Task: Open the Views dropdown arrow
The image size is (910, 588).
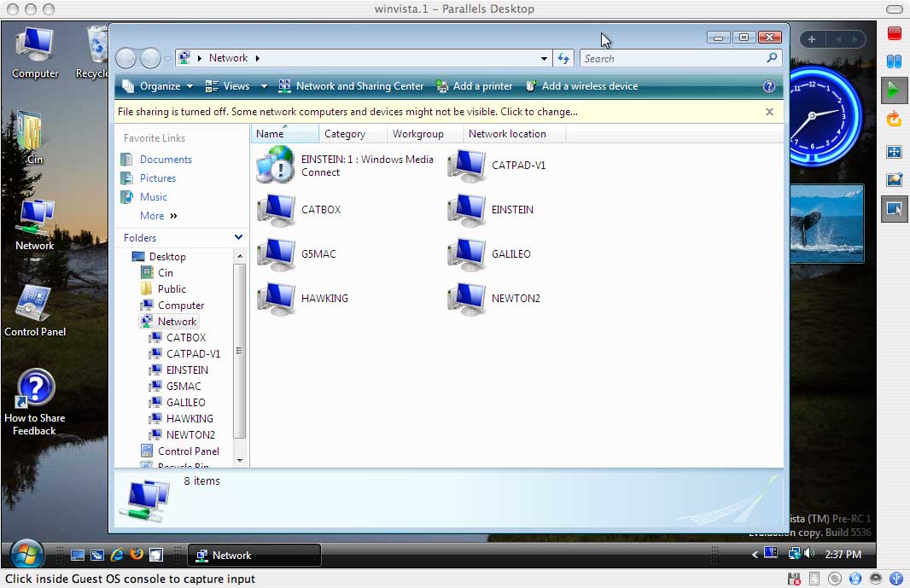Action: click(264, 86)
